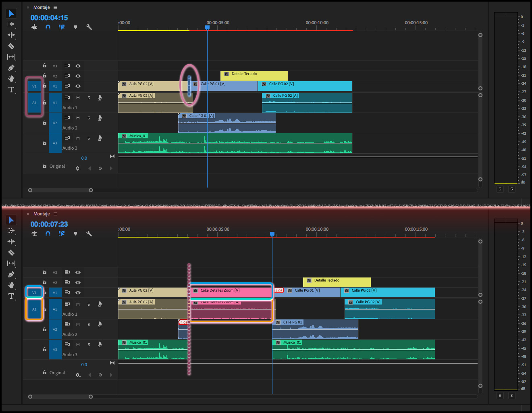The image size is (532, 413).
Task: Activate the Ripple Edit tool in lower panel
Action: tap(11, 242)
